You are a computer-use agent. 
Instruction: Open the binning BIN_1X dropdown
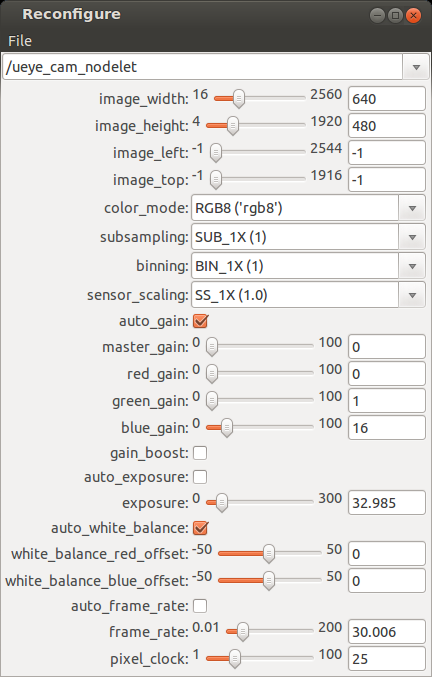tap(308, 266)
